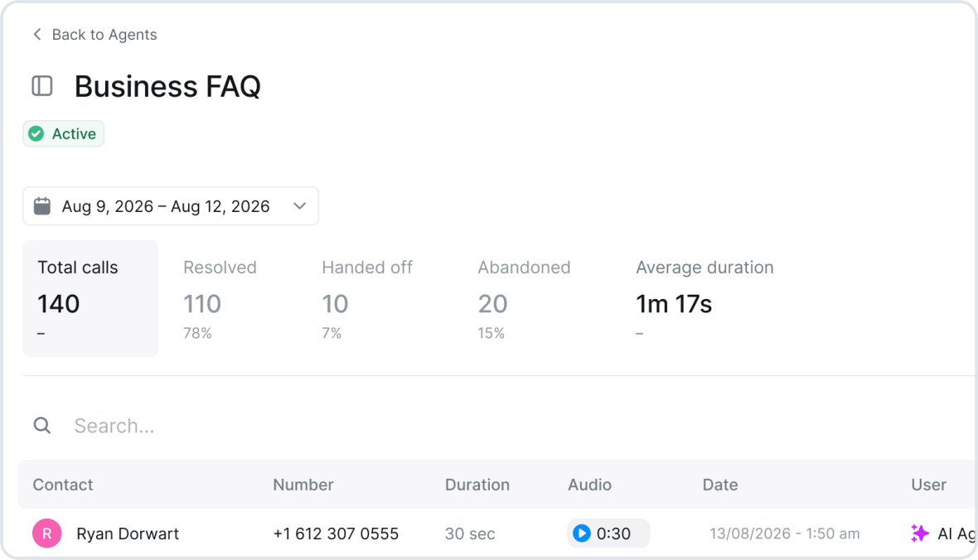Open the Ryan Dorwart contact row
Image resolution: width=978 pixels, height=560 pixels.
point(497,533)
